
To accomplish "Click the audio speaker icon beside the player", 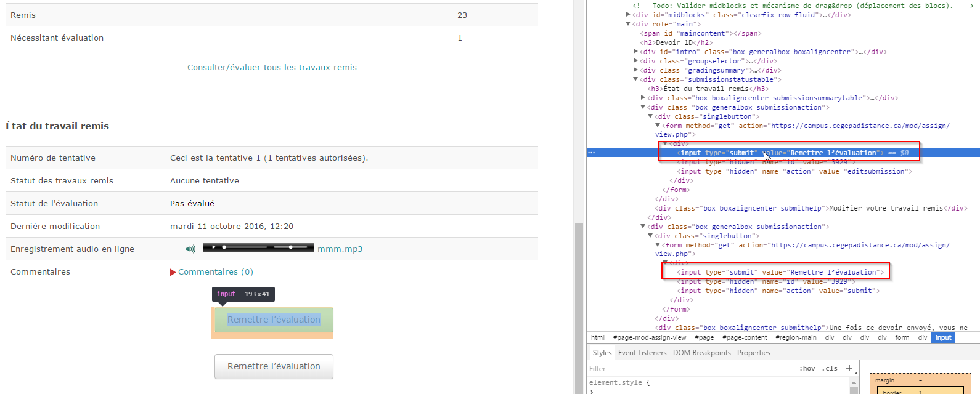I will pyautogui.click(x=190, y=249).
